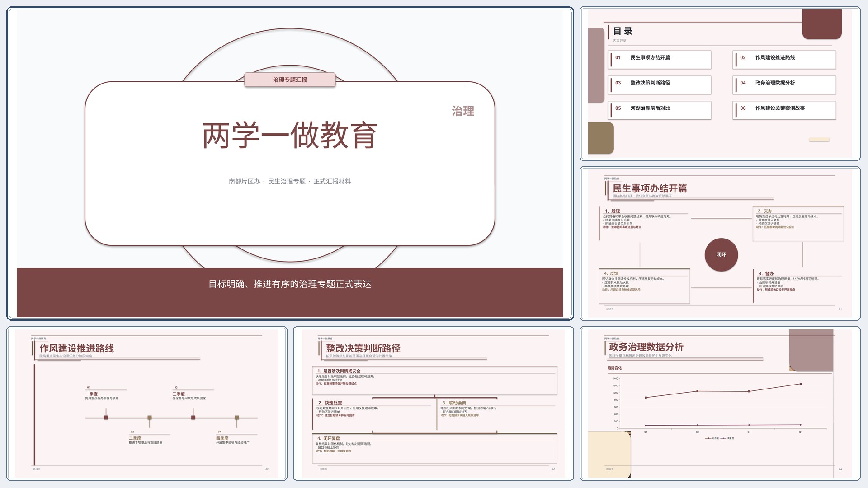Screen dimensions: 868x488
Task: Click the chart legend under the trend graph
Action: click(720, 438)
